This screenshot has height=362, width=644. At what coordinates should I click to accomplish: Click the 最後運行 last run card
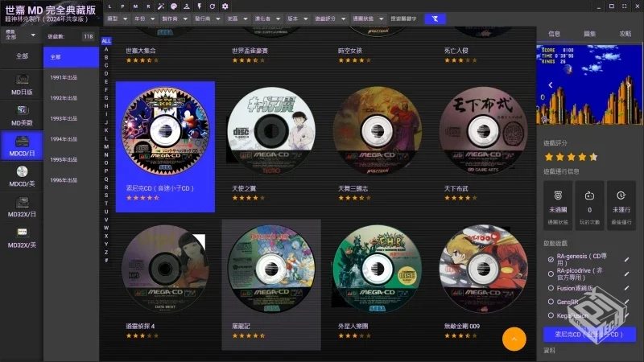(621, 205)
